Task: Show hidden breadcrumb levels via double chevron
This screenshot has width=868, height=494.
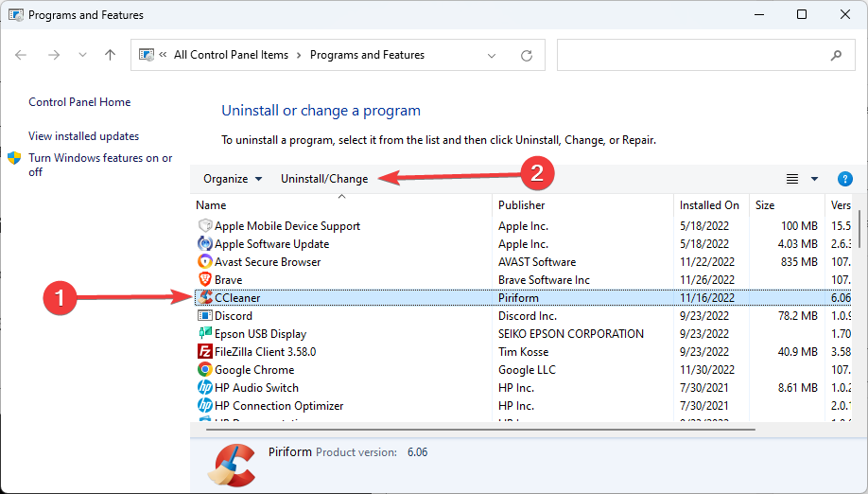Action: click(163, 54)
